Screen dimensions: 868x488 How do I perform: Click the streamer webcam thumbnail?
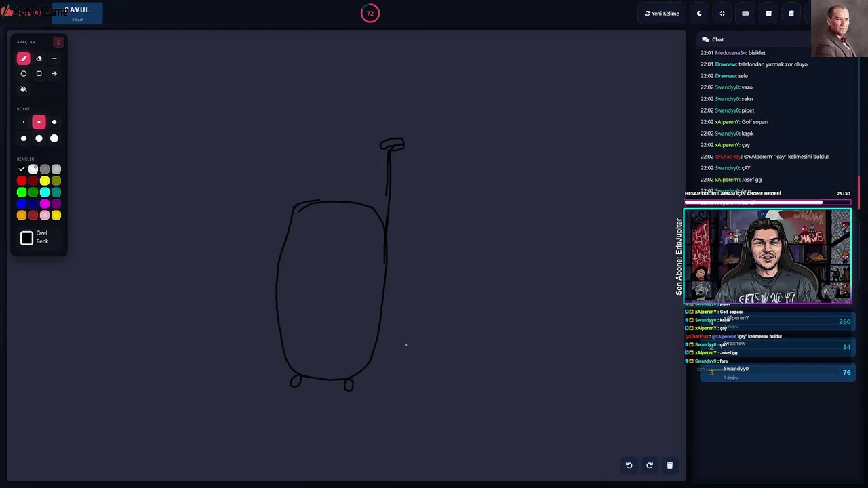[x=767, y=256]
